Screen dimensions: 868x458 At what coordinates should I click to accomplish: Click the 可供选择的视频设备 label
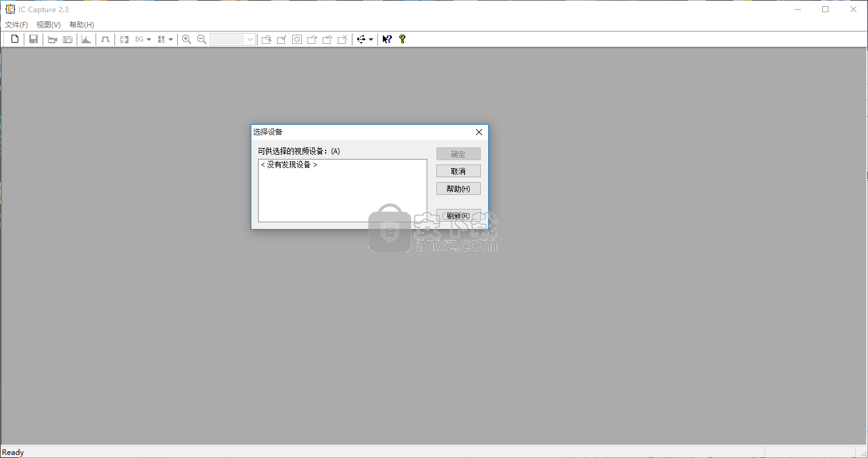click(x=299, y=151)
